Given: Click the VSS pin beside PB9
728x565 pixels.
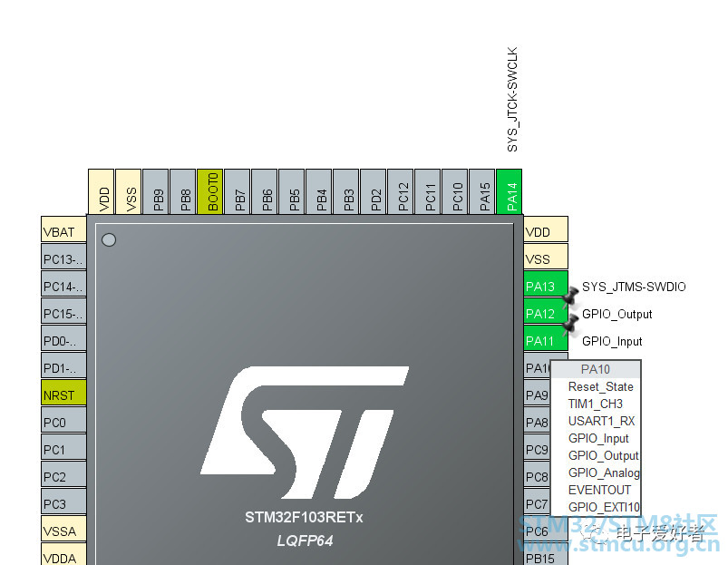Looking at the screenshot, I should click(x=128, y=191).
